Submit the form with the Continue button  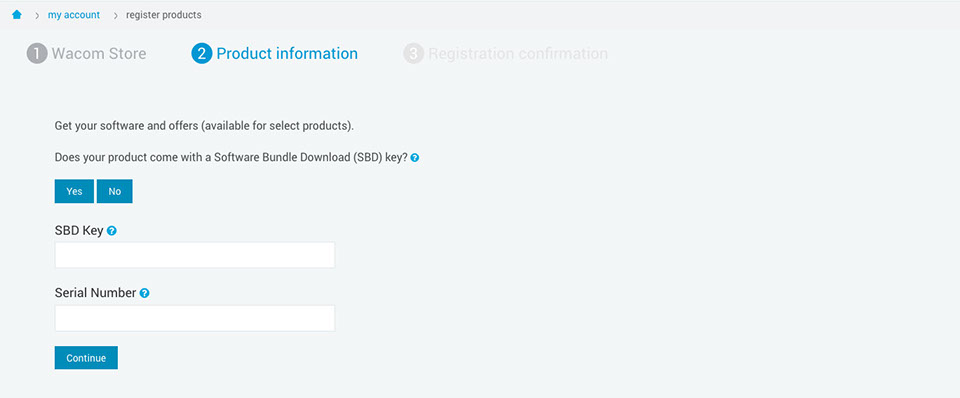click(86, 358)
